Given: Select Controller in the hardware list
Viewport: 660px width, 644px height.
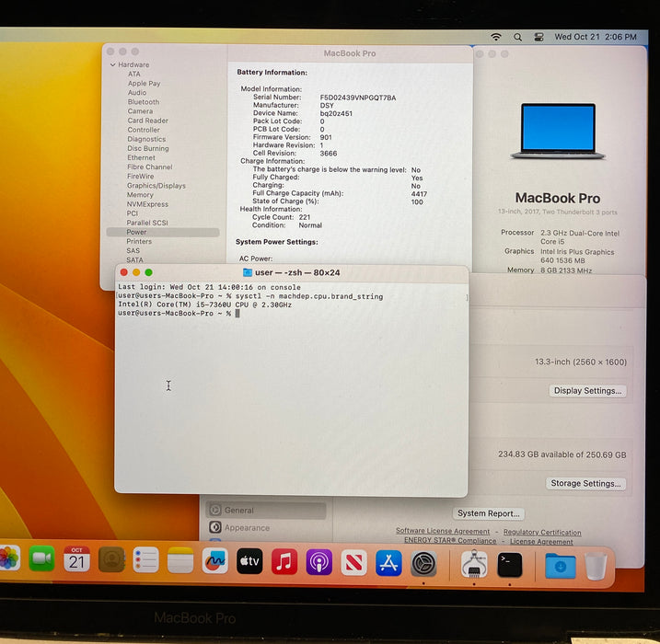Looking at the screenshot, I should point(144,130).
